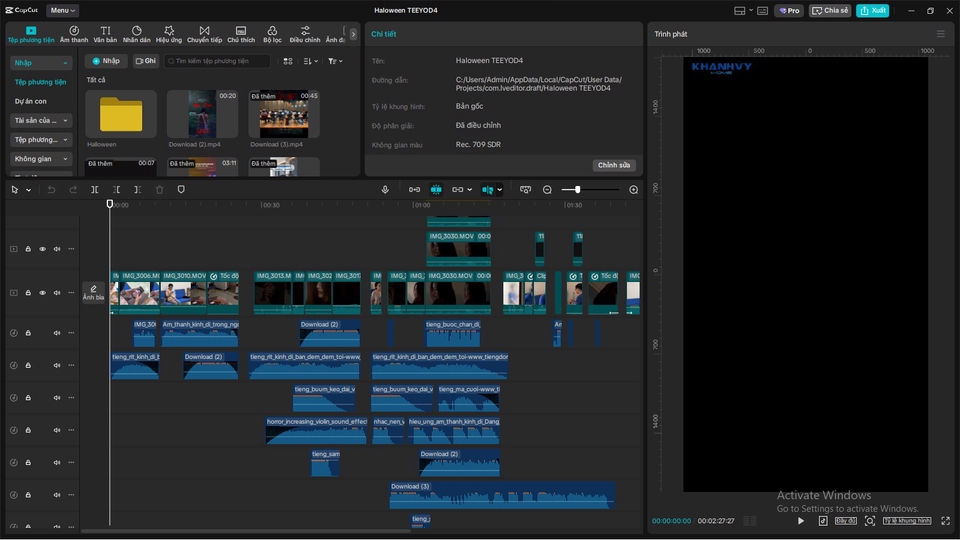The image size is (960, 540).
Task: Click the fullscreen preview icon in player
Action: (945, 521)
